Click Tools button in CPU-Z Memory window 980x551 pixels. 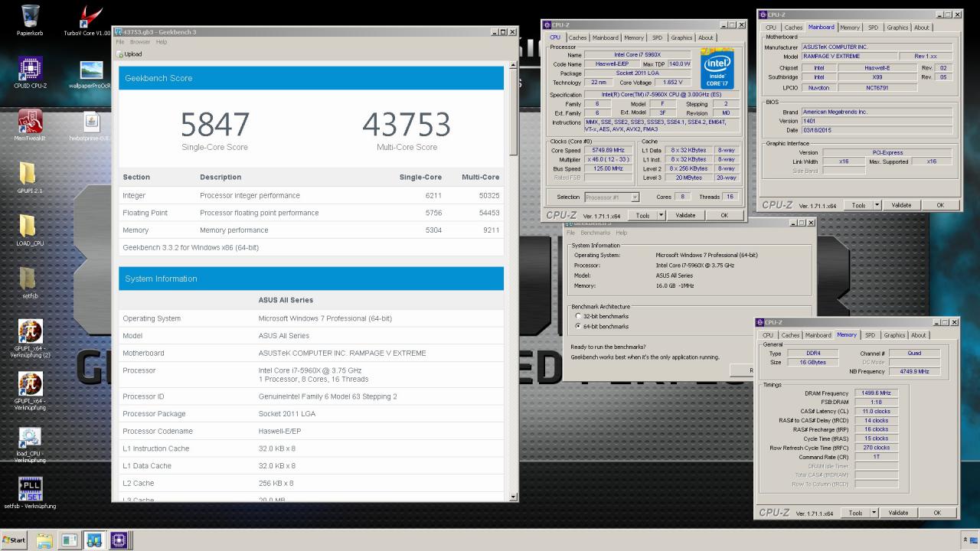855,513
